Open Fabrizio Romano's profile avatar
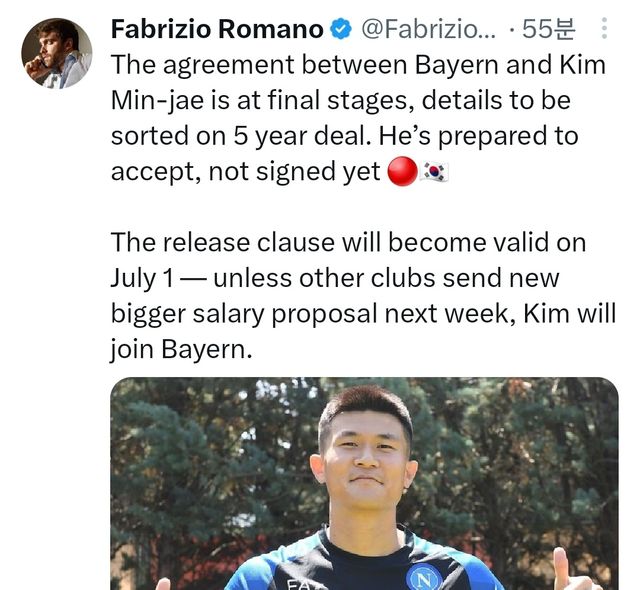 [x=57, y=53]
